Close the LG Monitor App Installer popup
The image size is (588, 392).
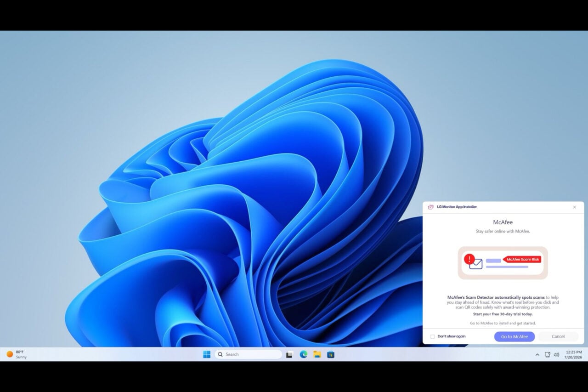tap(574, 207)
